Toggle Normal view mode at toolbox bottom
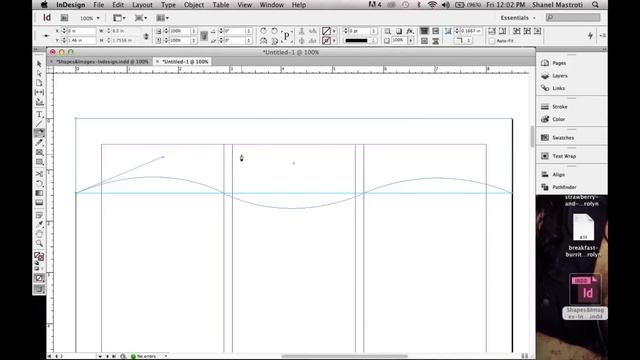 [x=39, y=289]
